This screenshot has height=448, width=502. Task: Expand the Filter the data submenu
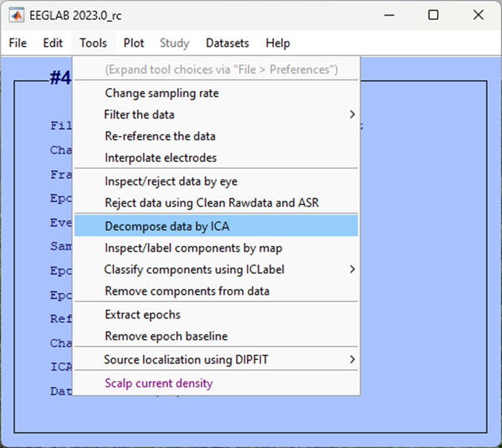[x=139, y=115]
